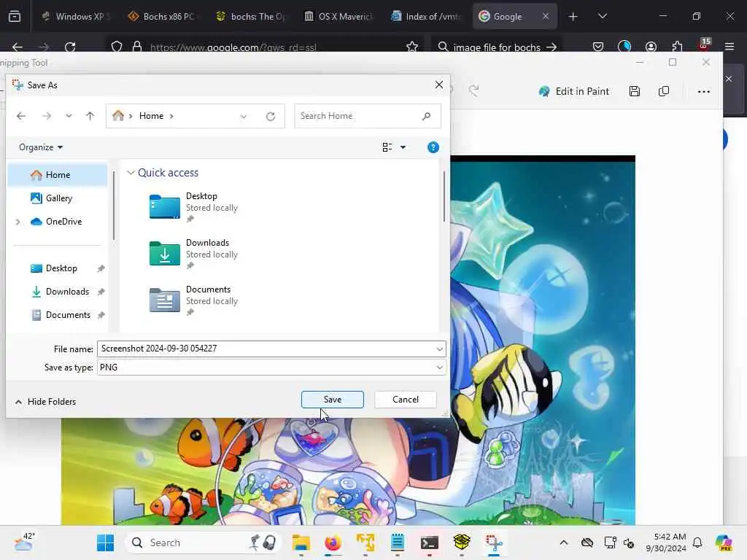Change view layout icon in dialog
747x560 pixels.
pyautogui.click(x=387, y=147)
